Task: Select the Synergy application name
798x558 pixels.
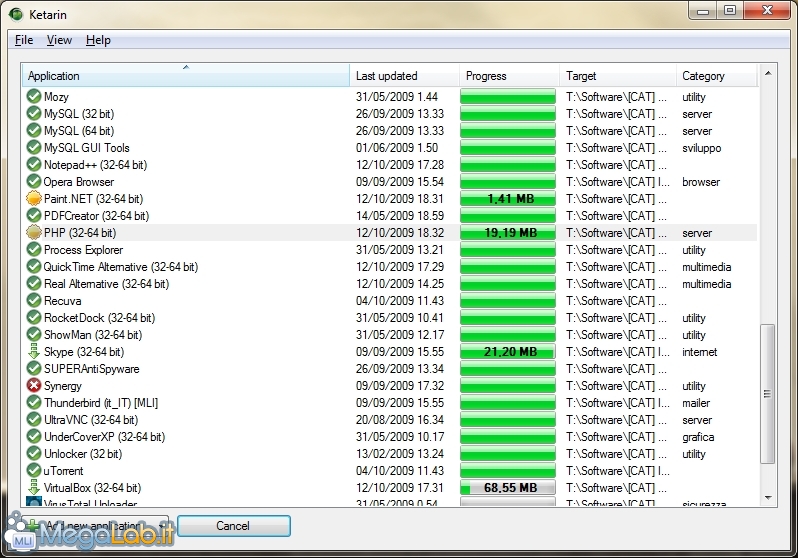Action: (x=63, y=386)
